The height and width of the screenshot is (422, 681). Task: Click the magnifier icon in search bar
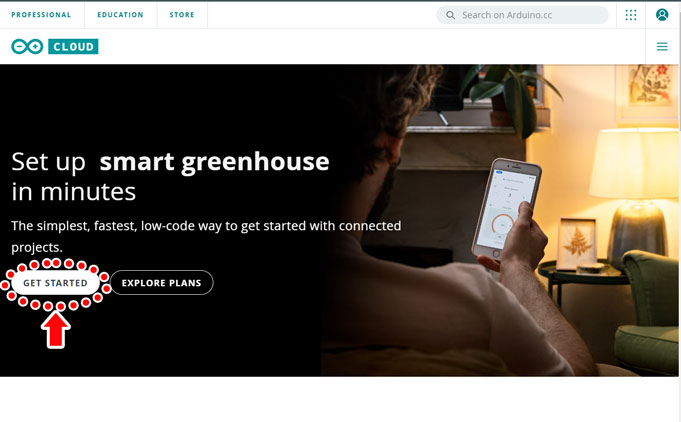coord(450,15)
